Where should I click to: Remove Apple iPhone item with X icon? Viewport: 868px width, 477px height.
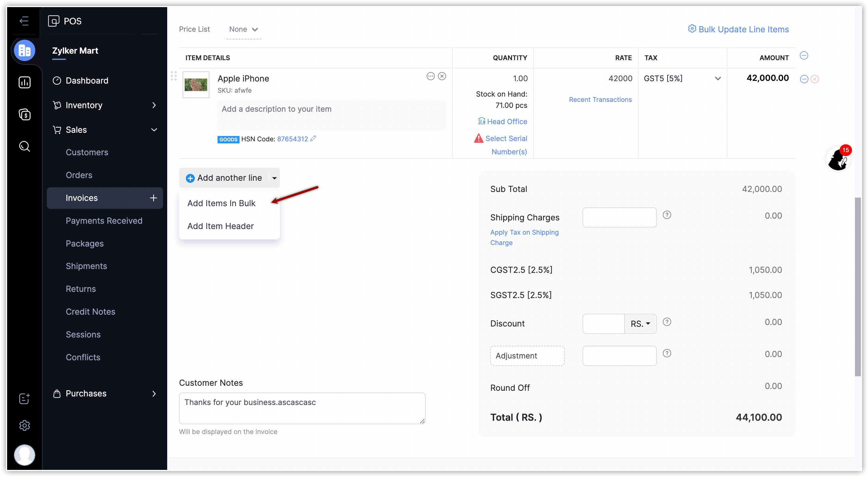pos(442,76)
